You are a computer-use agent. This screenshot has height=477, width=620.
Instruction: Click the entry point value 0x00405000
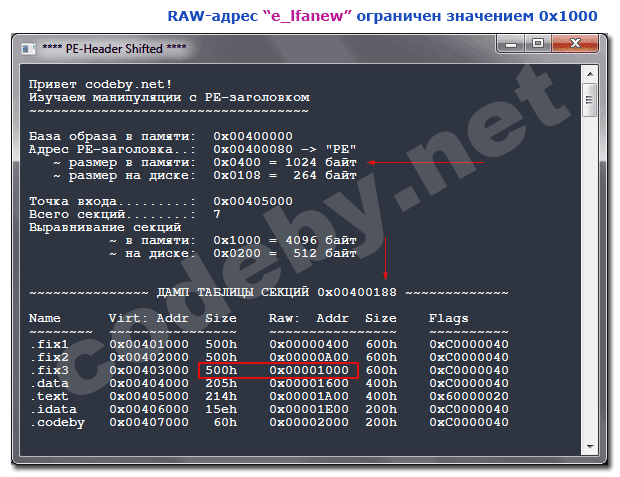pos(253,201)
